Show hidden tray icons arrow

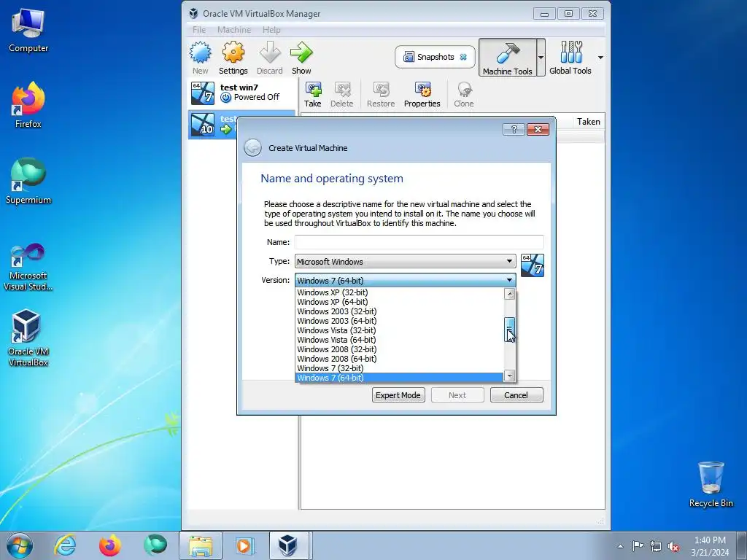pyautogui.click(x=620, y=546)
